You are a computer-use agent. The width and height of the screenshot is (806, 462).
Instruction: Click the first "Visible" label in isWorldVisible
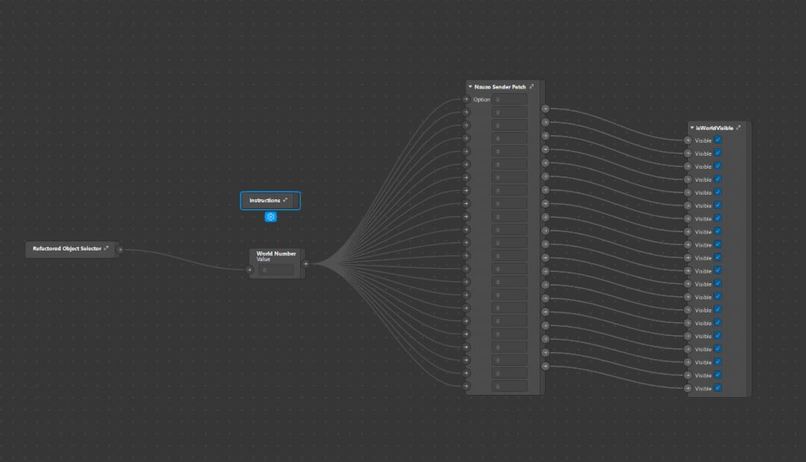click(703, 141)
